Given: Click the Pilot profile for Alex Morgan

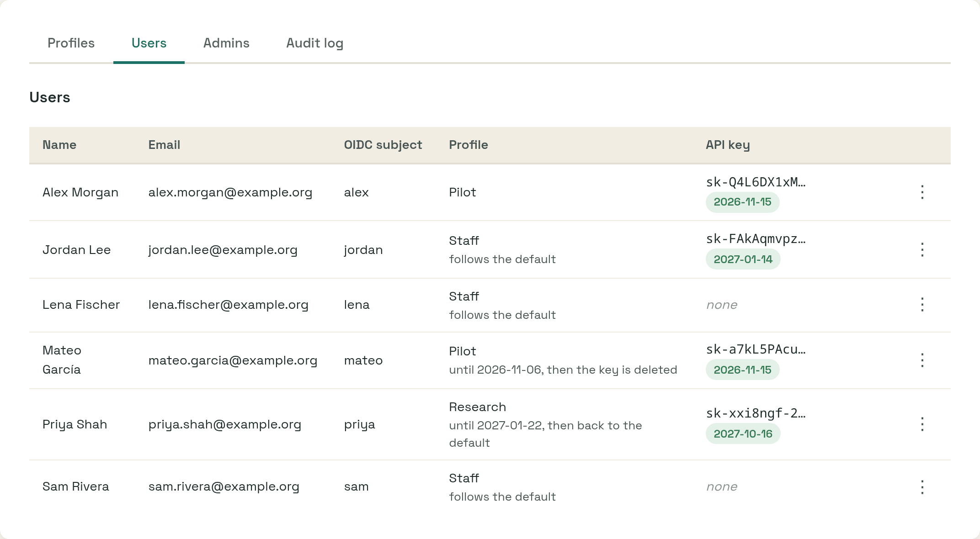Looking at the screenshot, I should [463, 192].
